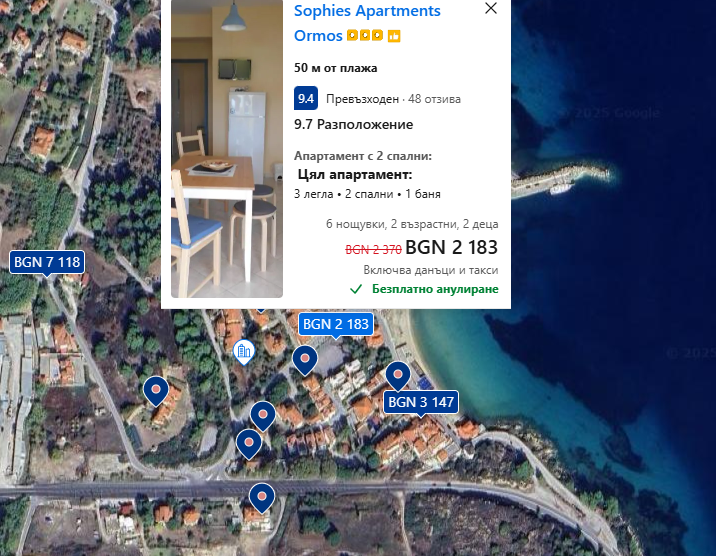Click the westernmost property pin near winding road
This screenshot has width=716, height=556.
(156, 391)
